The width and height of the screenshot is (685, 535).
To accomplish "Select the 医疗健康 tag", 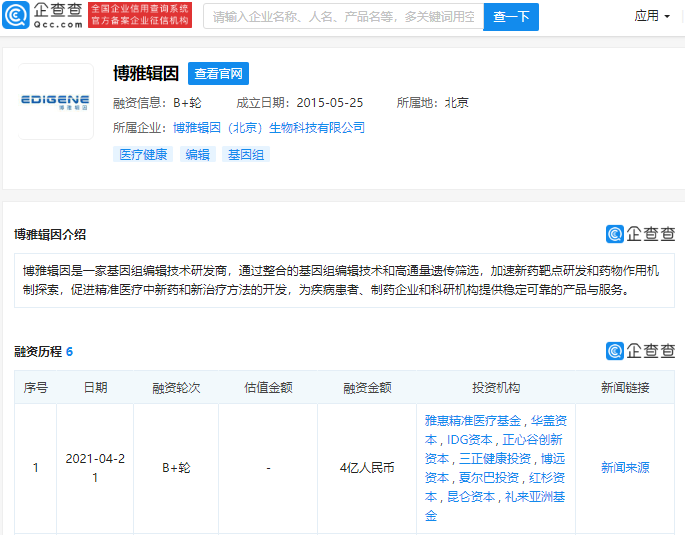I will tap(143, 154).
